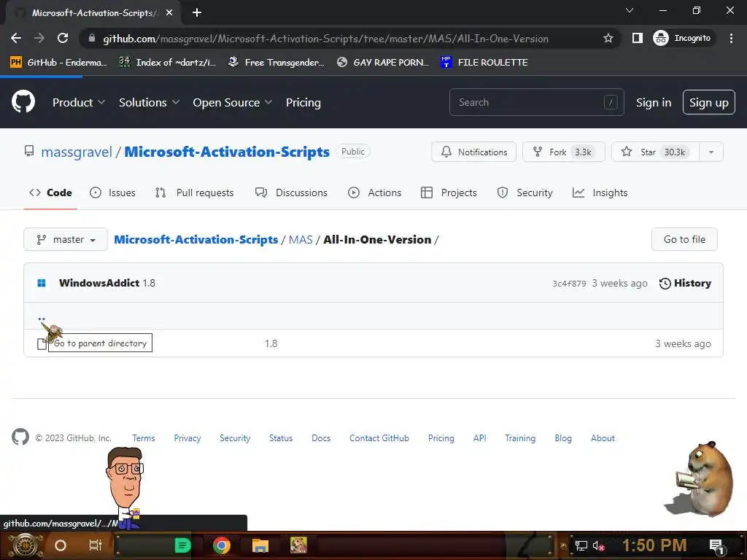This screenshot has height=560, width=747.
Task: Open the Start menu steampunk button
Action: pos(25,545)
